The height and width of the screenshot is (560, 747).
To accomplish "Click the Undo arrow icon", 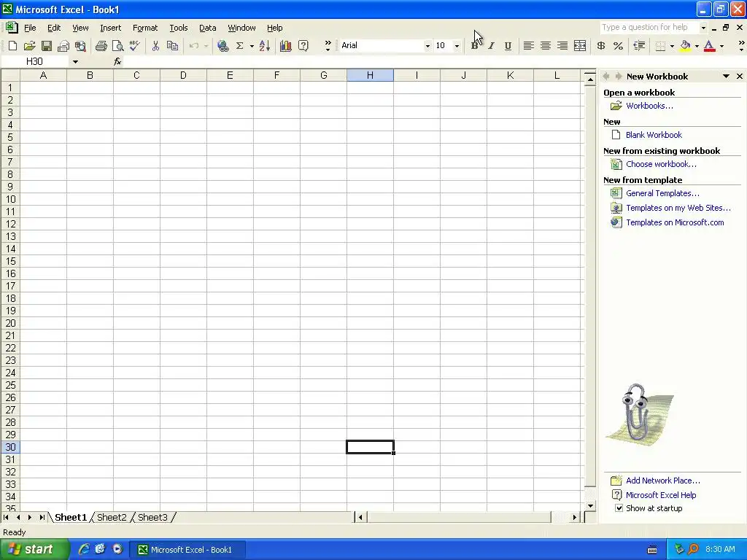I will [194, 46].
